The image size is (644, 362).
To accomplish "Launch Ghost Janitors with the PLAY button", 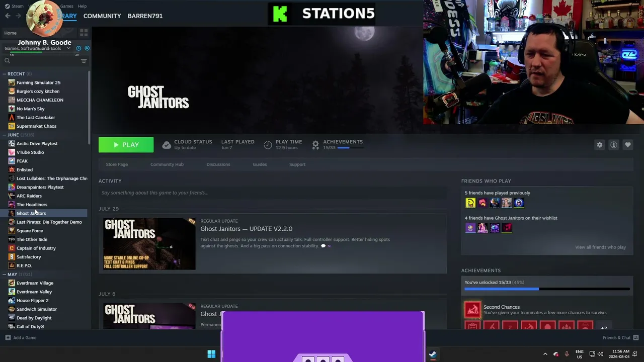I will pos(126,145).
